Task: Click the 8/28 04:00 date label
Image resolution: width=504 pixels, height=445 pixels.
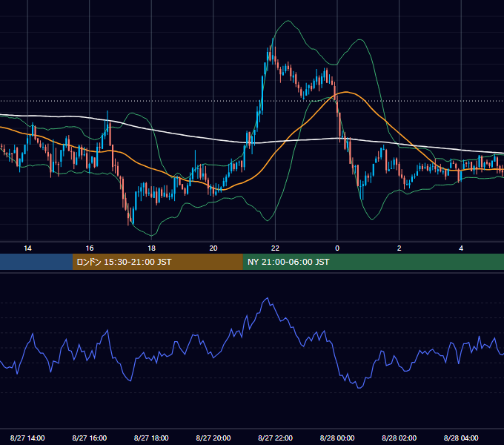Action: (461, 438)
